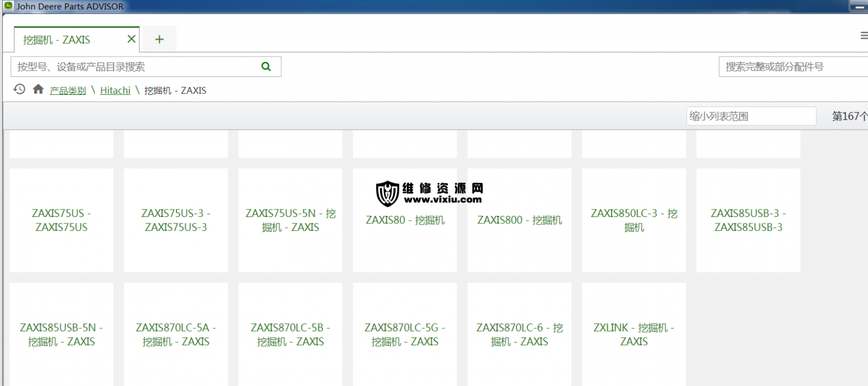Viewport: 868px width, 386px height.
Task: Open the ZXLINK - 挖掘机 tile
Action: [634, 334]
